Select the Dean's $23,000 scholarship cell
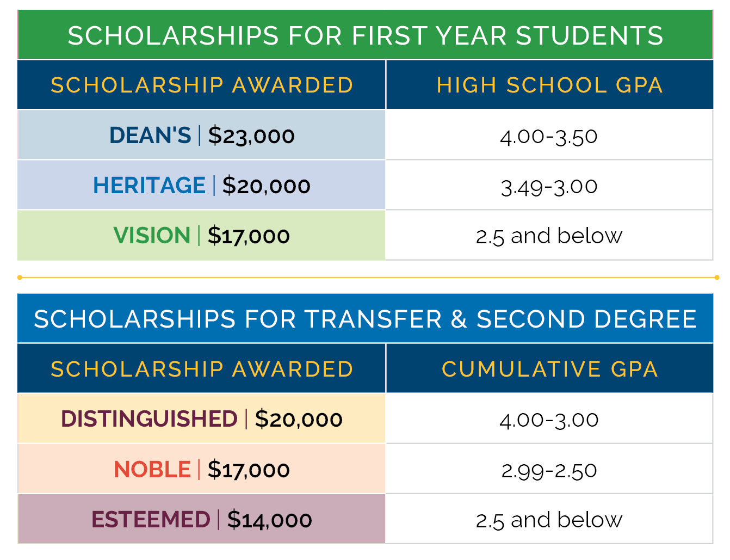730x560 pixels. click(202, 135)
